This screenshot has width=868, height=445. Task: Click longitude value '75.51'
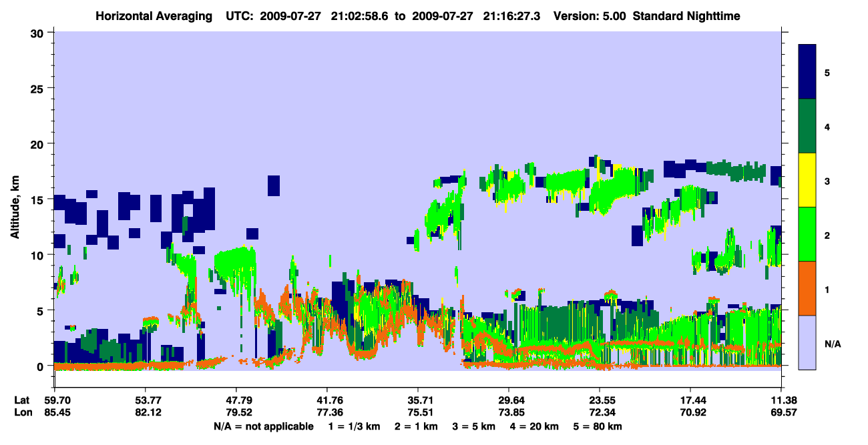click(421, 412)
